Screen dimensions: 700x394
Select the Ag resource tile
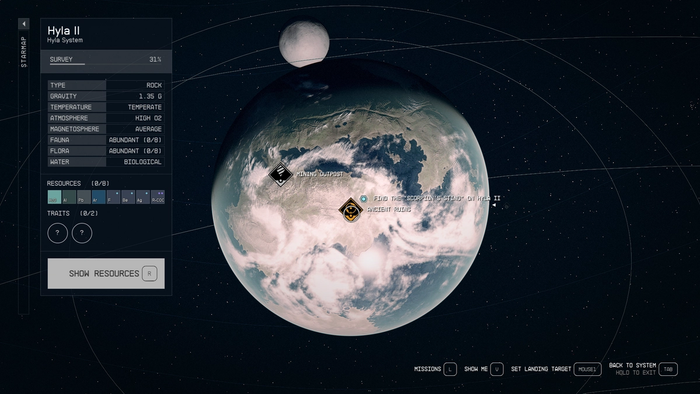click(143, 197)
